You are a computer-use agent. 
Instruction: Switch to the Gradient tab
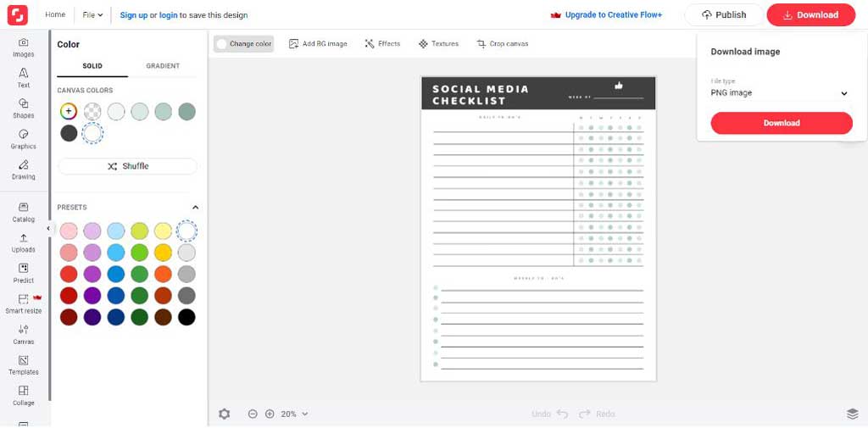pos(163,66)
